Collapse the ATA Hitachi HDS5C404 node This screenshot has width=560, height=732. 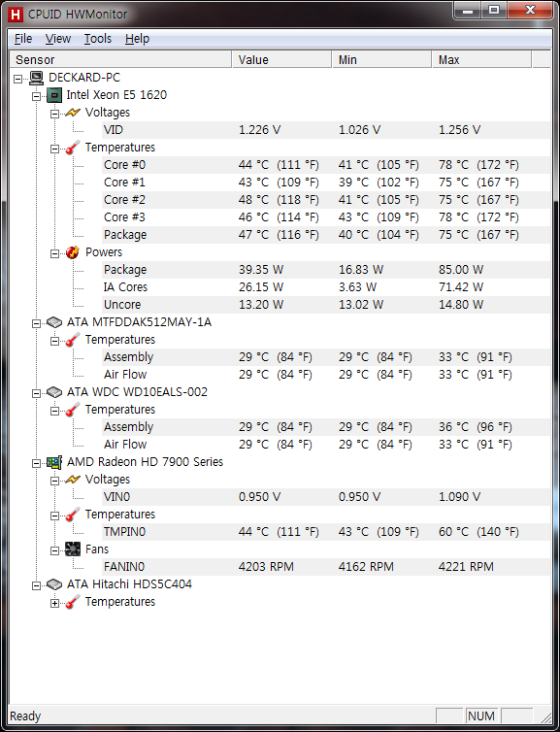tap(37, 585)
